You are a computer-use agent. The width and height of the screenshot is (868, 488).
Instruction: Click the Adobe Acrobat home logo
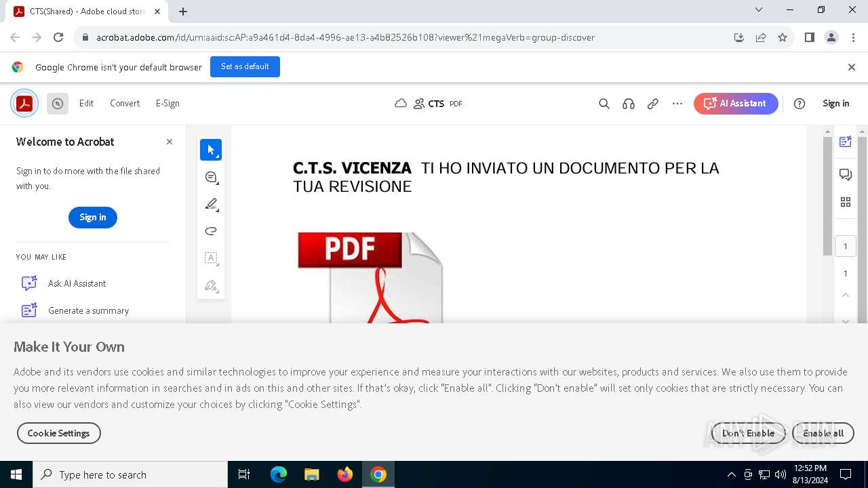click(24, 104)
